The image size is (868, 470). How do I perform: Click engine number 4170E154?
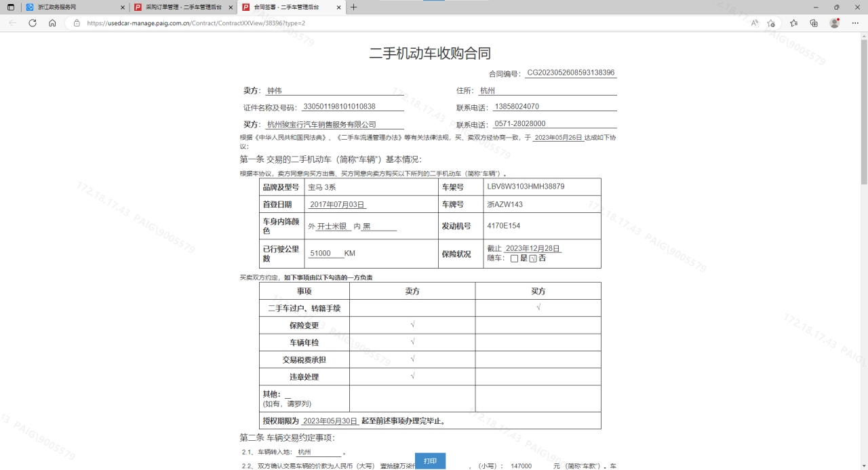[x=504, y=226]
